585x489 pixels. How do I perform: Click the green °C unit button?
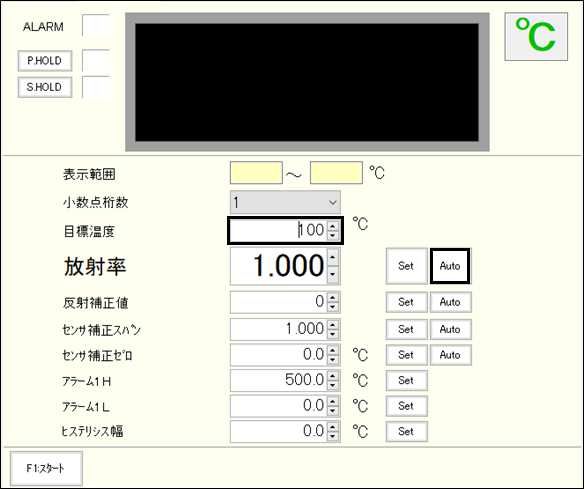[x=536, y=37]
